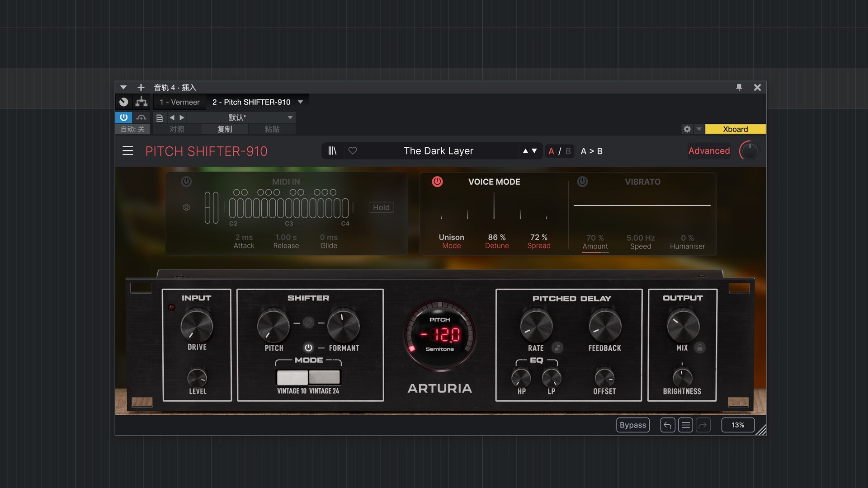
Task: Activate the Hold button in MIDI IN
Action: tap(381, 207)
